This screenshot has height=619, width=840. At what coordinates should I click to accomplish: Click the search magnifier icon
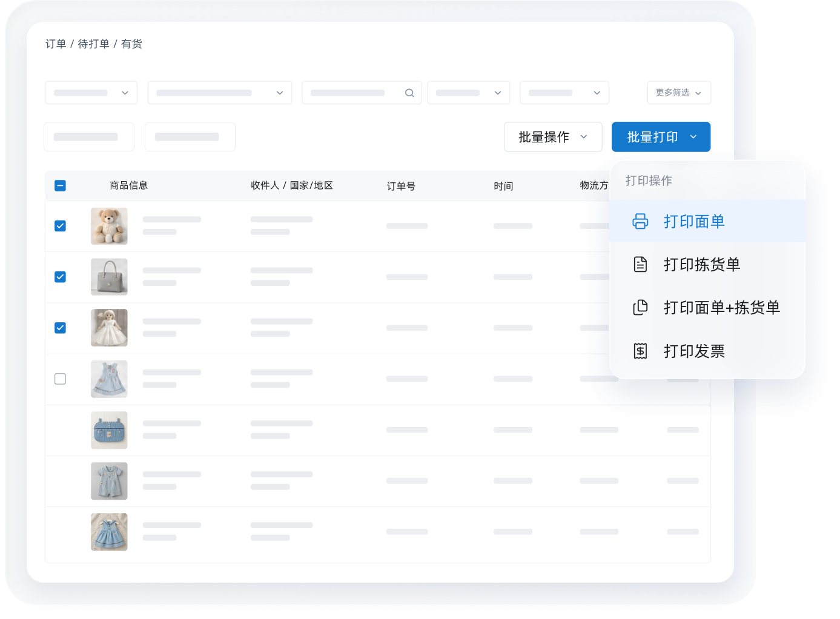(409, 93)
